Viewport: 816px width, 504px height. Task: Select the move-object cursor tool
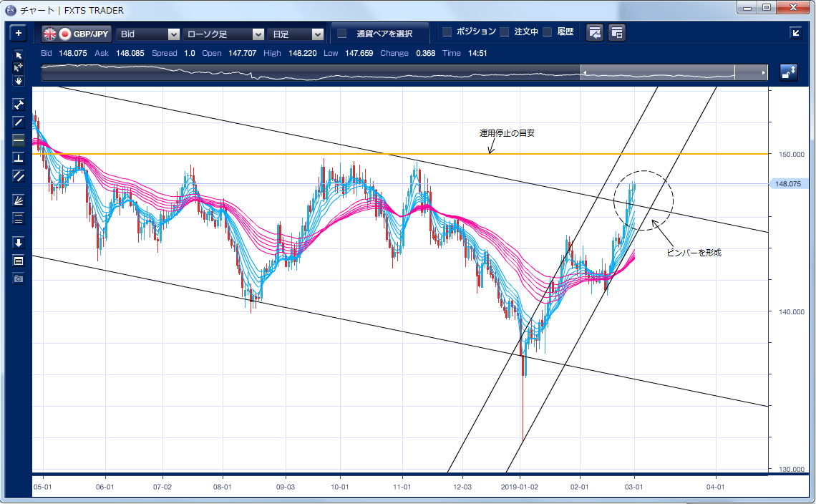(x=18, y=68)
